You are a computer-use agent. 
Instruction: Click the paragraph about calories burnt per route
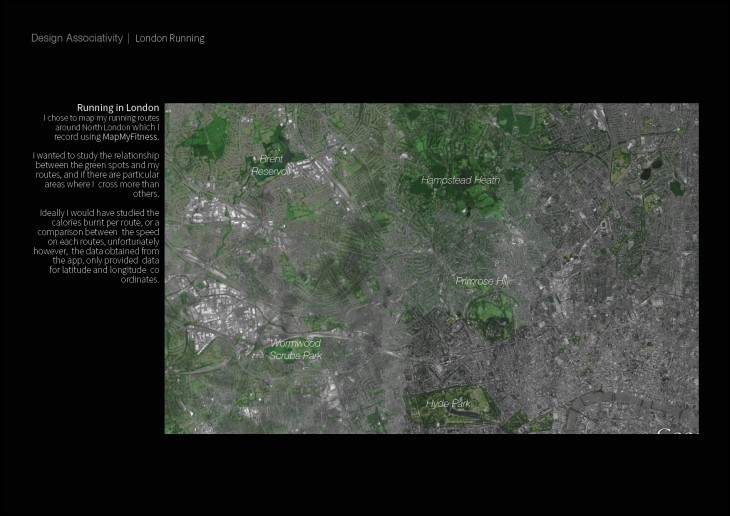(x=97, y=246)
